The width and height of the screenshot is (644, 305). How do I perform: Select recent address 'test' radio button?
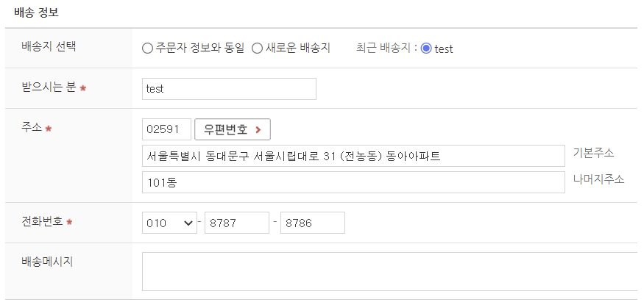pos(426,49)
